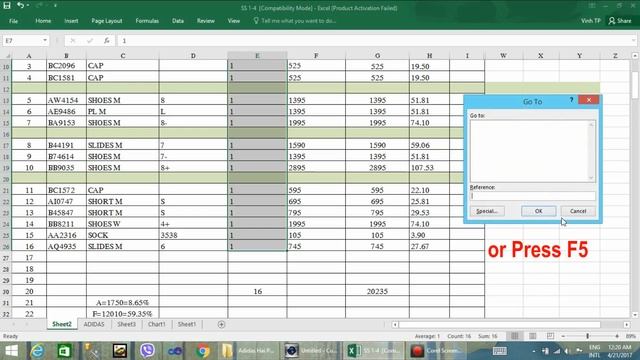Open the Corel Screen recorder taskbar item
Image resolution: width=640 pixels, height=360 pixels.
click(x=437, y=351)
